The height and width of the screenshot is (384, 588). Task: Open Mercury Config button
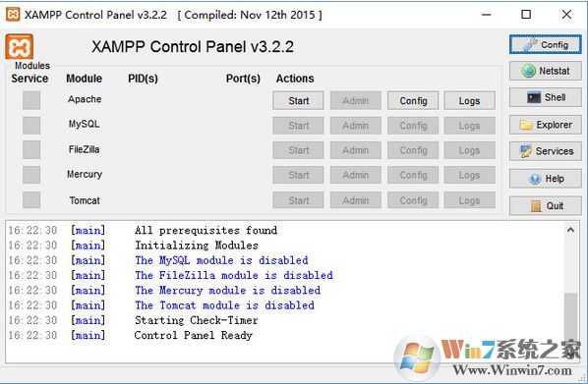pyautogui.click(x=413, y=175)
